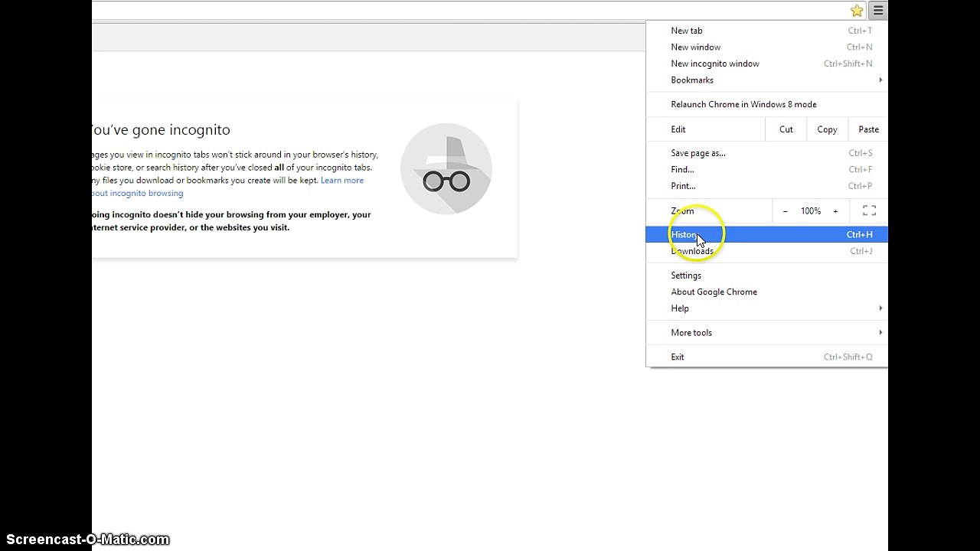
Task: Choose New incognito window
Action: click(766, 64)
